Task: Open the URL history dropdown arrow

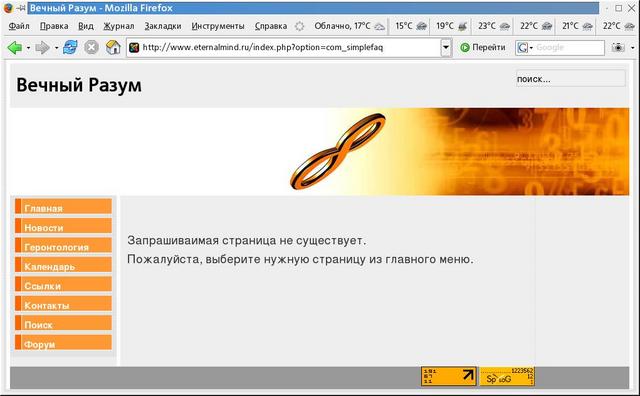Action: (446, 47)
